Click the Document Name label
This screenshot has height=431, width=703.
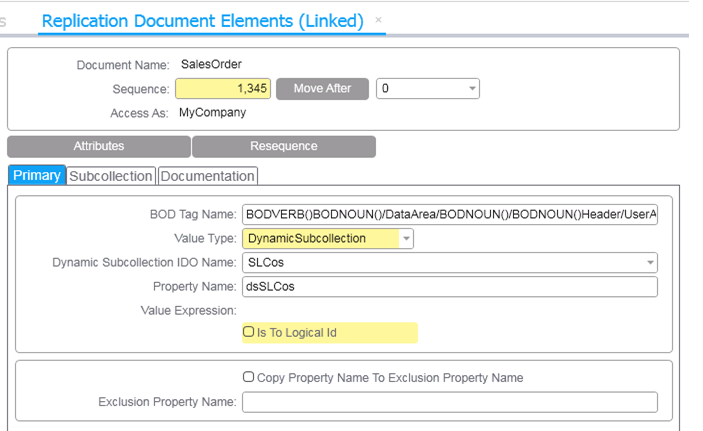tap(123, 65)
